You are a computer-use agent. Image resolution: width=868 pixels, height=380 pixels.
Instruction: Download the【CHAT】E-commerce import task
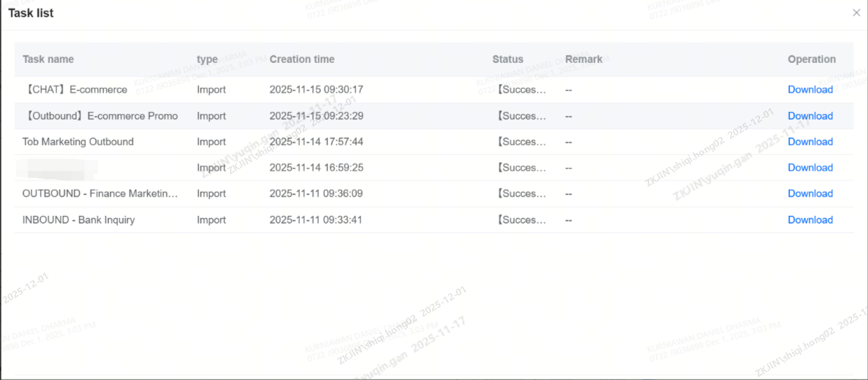coord(810,89)
